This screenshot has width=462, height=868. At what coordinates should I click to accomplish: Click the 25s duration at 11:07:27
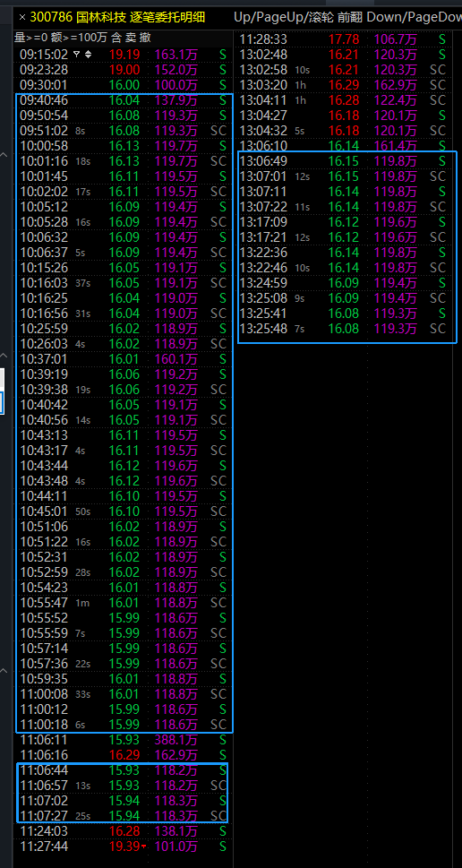click(x=82, y=816)
